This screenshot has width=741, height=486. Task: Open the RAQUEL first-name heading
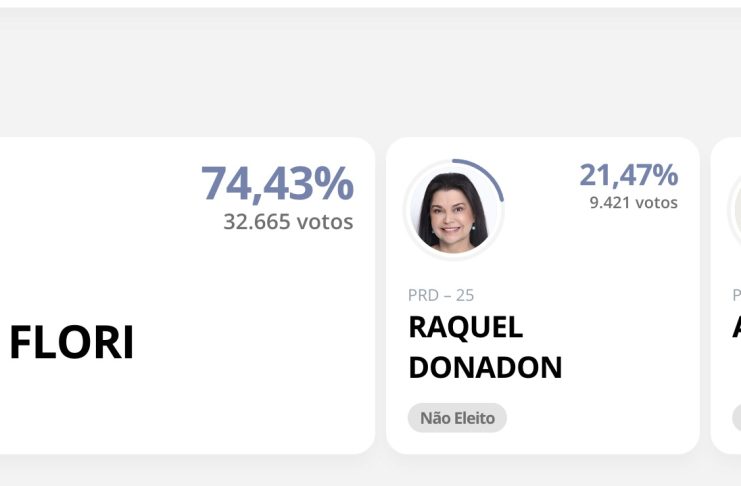pos(465,327)
